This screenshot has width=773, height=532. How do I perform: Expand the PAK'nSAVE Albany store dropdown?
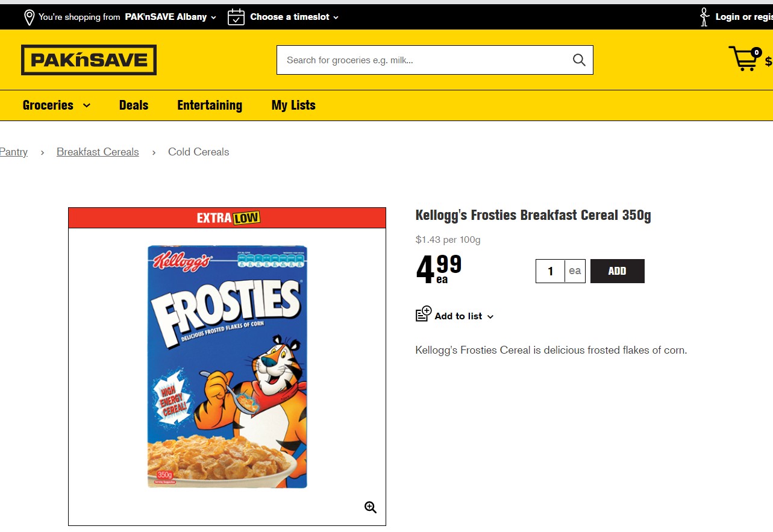171,17
